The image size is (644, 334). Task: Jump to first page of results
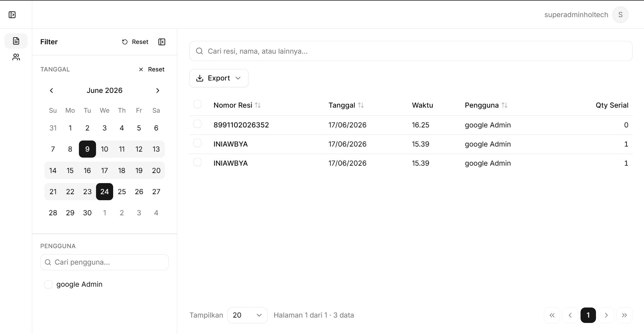pos(552,315)
